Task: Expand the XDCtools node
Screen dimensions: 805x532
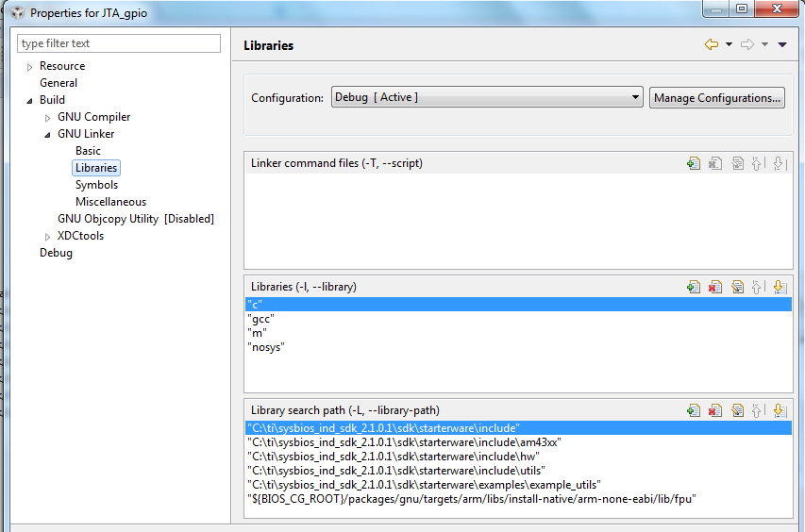Action: (x=47, y=237)
